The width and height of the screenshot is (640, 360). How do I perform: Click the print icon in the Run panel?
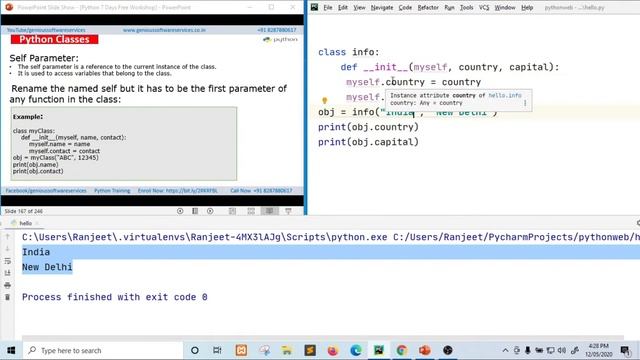[7, 285]
